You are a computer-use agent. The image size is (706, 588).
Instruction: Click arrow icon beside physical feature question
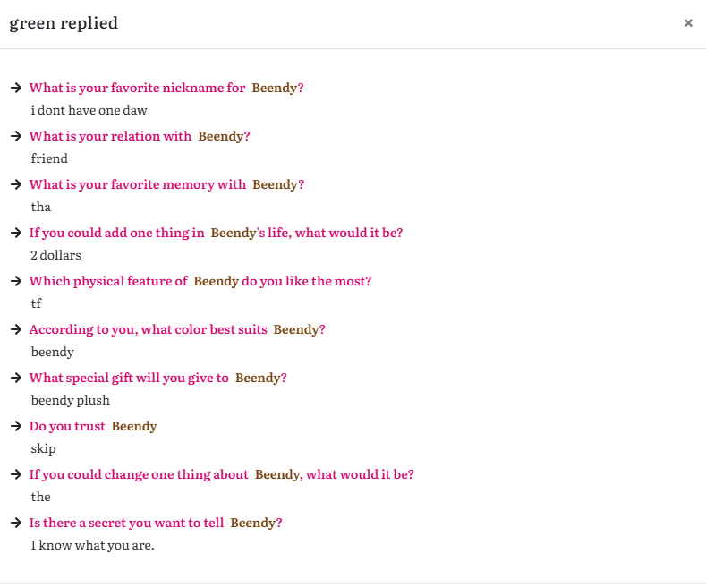(16, 281)
